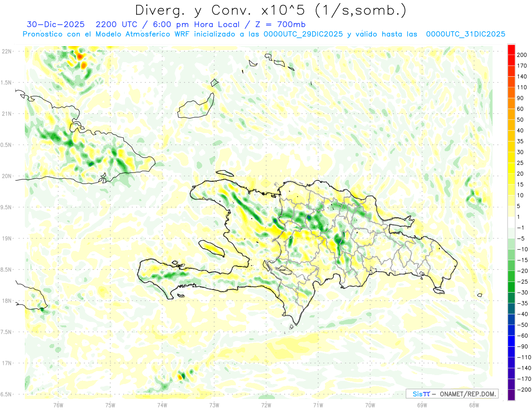Click the -110 color scale label
Viewport: 532px width, 411px height.
coord(524,357)
